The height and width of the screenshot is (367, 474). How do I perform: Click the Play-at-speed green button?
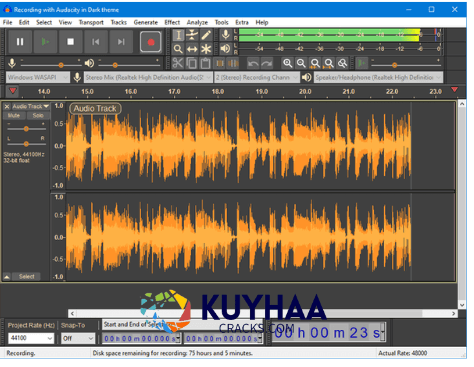click(x=362, y=63)
